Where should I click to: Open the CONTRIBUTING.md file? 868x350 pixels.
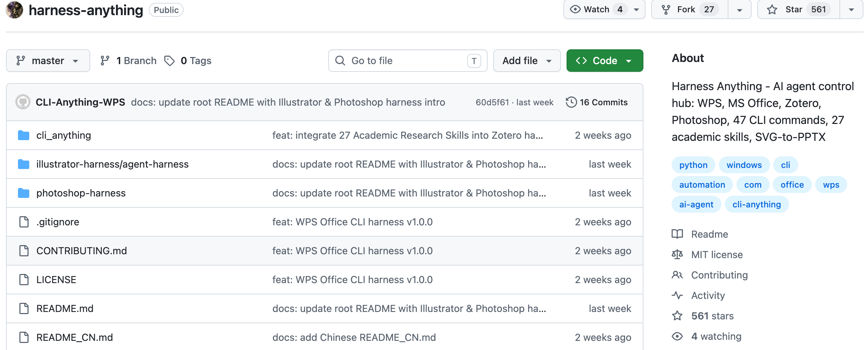(x=81, y=251)
